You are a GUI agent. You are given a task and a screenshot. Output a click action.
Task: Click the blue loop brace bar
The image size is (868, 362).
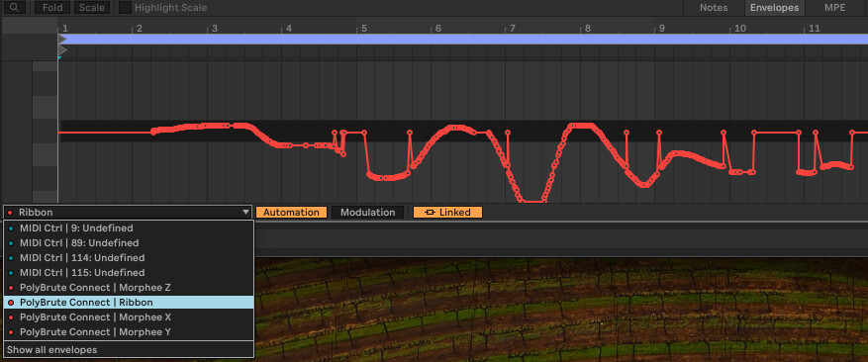tap(465, 40)
